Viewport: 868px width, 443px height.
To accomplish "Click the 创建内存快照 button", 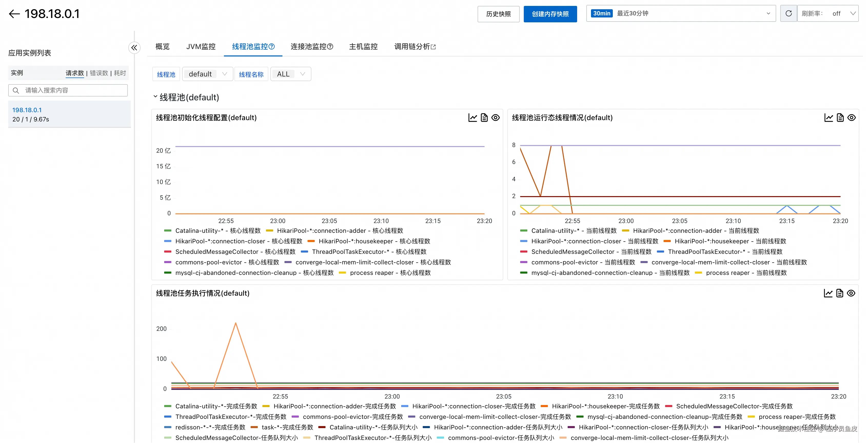I will pyautogui.click(x=550, y=14).
